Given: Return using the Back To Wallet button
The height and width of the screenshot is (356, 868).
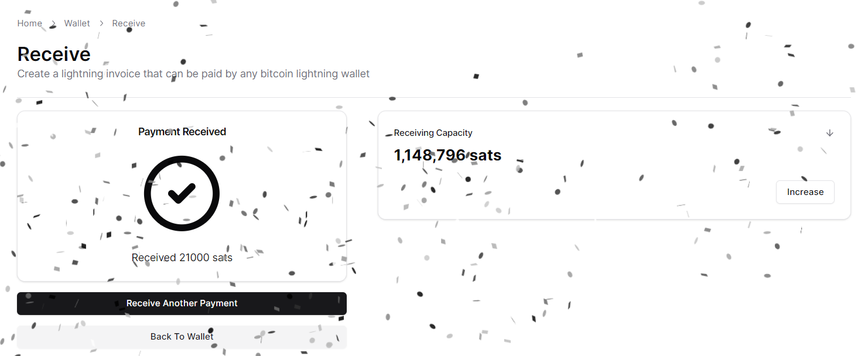Looking at the screenshot, I should click(x=182, y=337).
